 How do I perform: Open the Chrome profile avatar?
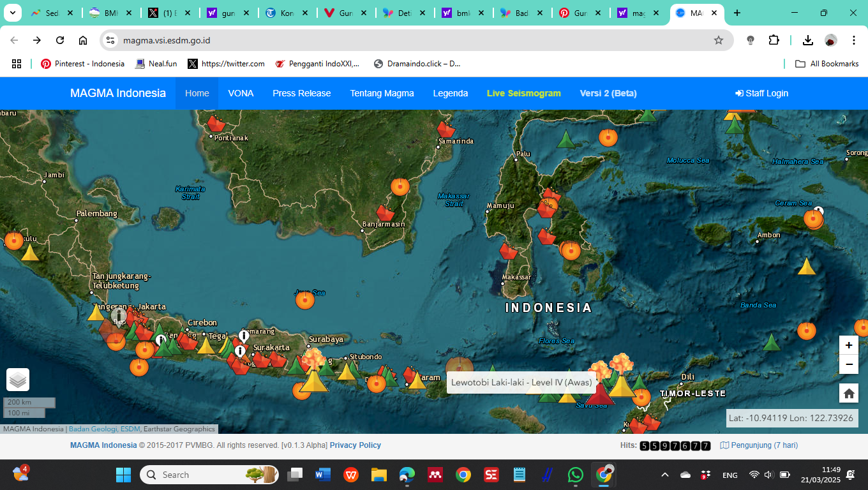[830, 40]
